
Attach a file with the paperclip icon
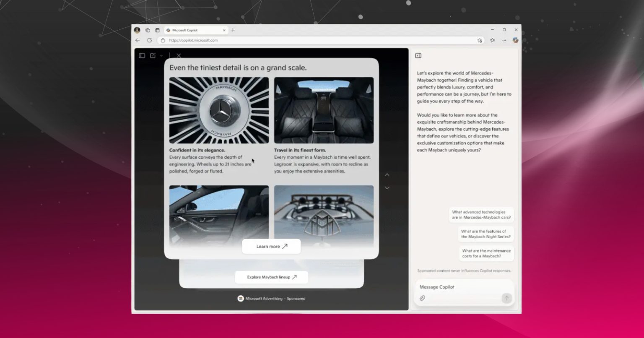click(422, 298)
